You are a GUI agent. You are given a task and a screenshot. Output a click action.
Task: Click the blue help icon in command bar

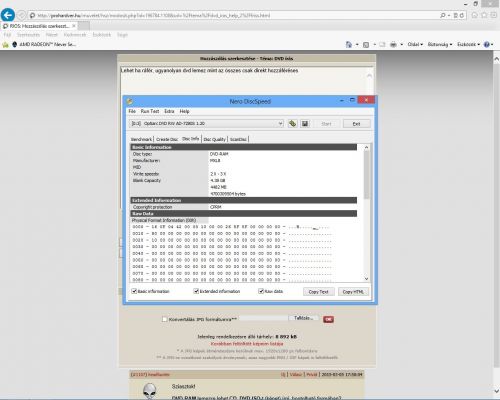(487, 44)
